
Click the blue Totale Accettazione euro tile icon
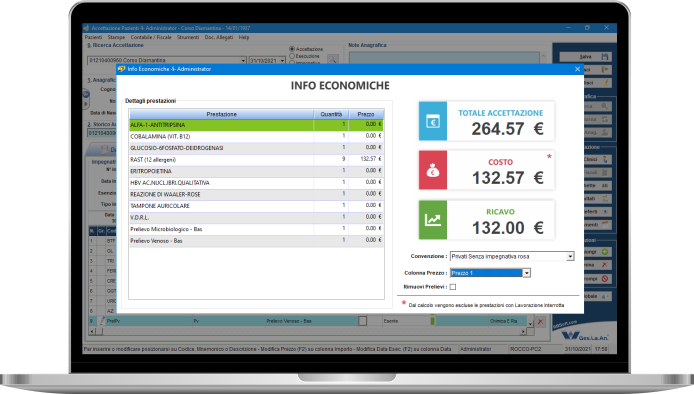(433, 121)
